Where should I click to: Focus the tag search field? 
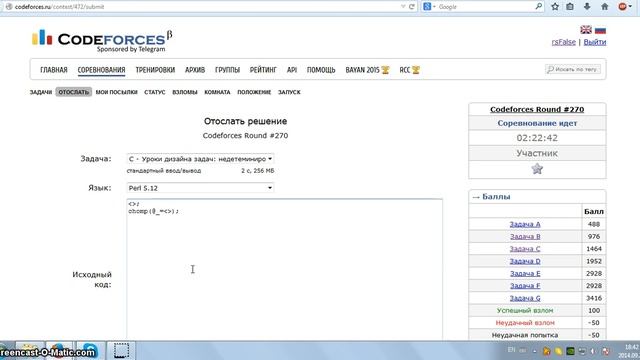coord(573,69)
